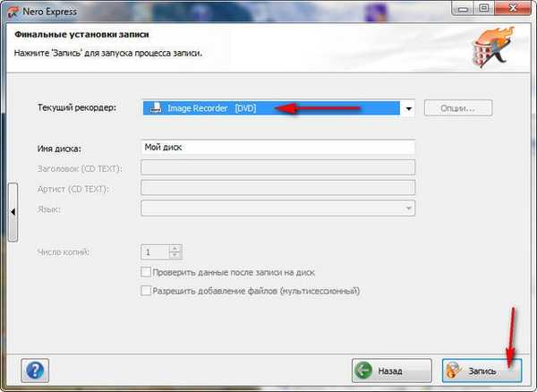537x392 pixels.
Task: Click the Имя диска: label
Action: pyautogui.click(x=60, y=149)
